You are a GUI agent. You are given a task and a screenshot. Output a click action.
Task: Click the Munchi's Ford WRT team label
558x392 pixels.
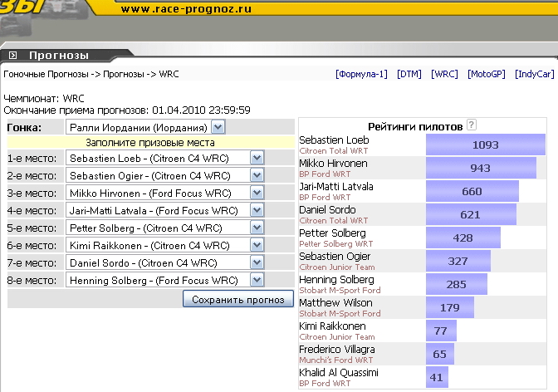(336, 360)
